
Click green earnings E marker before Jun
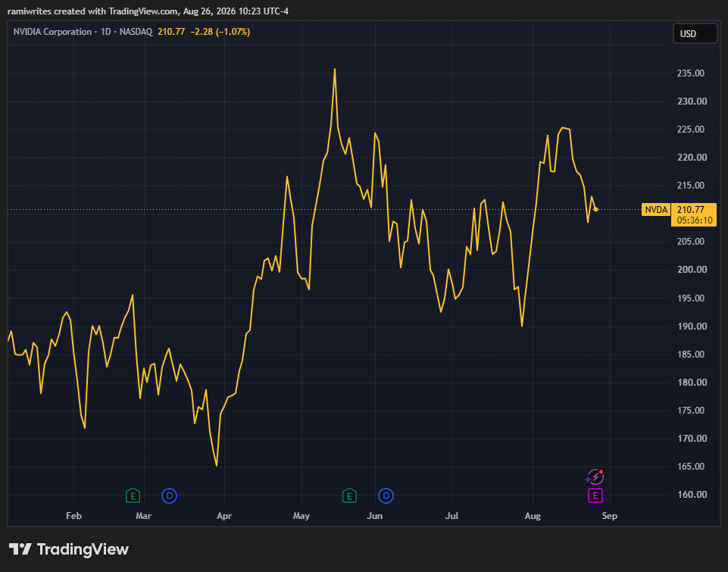(350, 495)
